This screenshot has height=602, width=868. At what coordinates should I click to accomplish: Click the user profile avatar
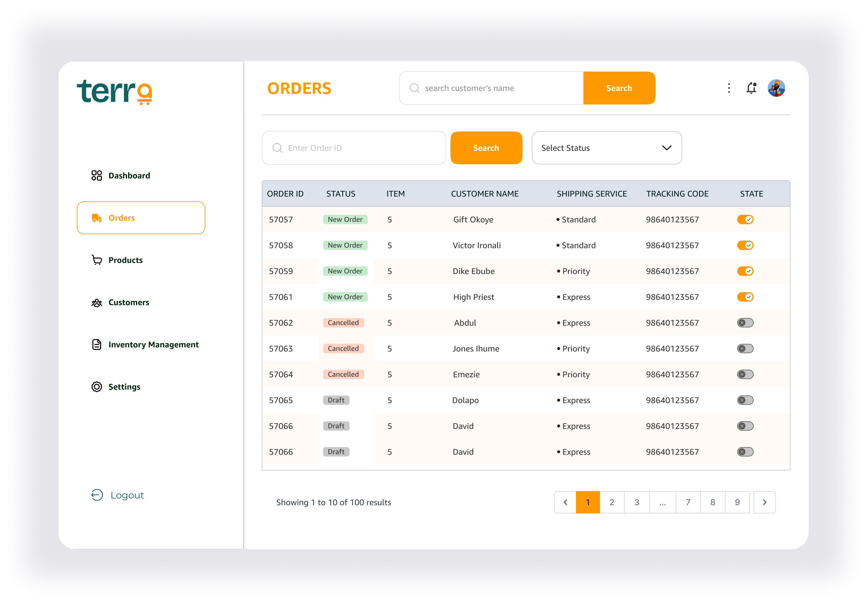pyautogui.click(x=776, y=88)
